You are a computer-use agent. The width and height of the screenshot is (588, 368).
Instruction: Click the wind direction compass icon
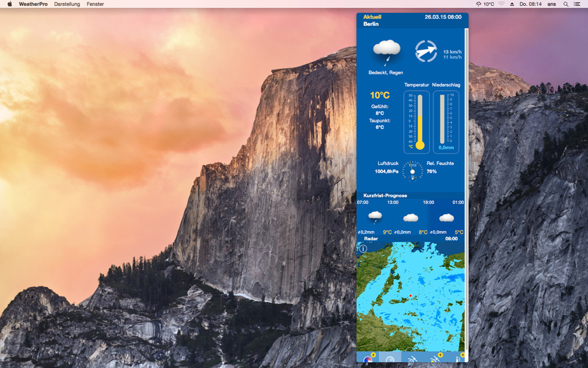(x=426, y=51)
